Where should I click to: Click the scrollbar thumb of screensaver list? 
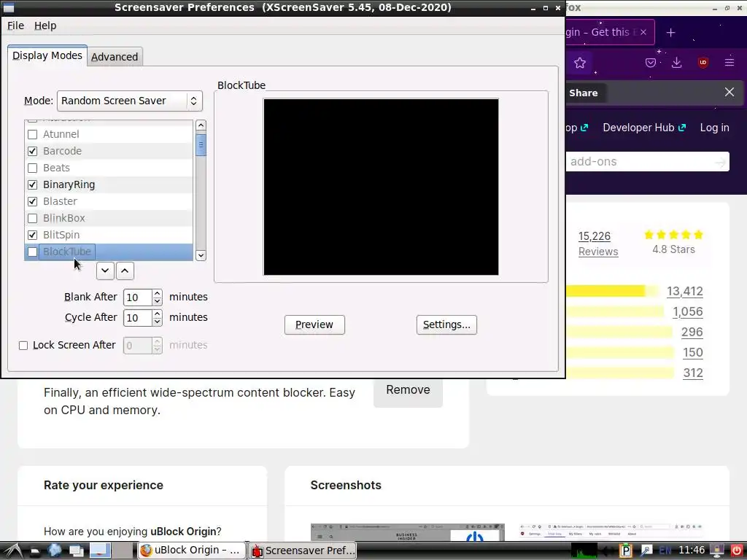[201, 145]
